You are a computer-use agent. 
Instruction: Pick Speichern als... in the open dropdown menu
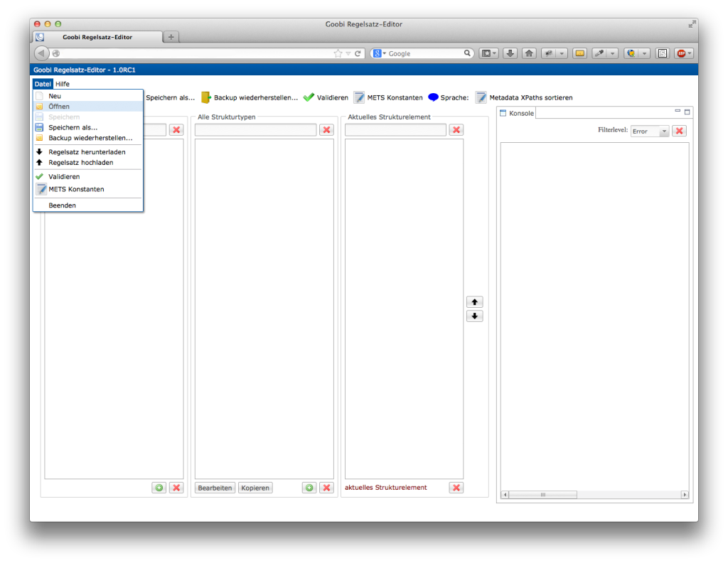pyautogui.click(x=87, y=127)
